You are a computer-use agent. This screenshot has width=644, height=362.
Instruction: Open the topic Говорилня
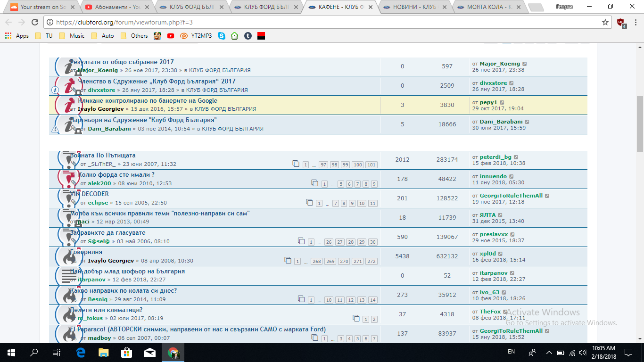[x=87, y=252]
